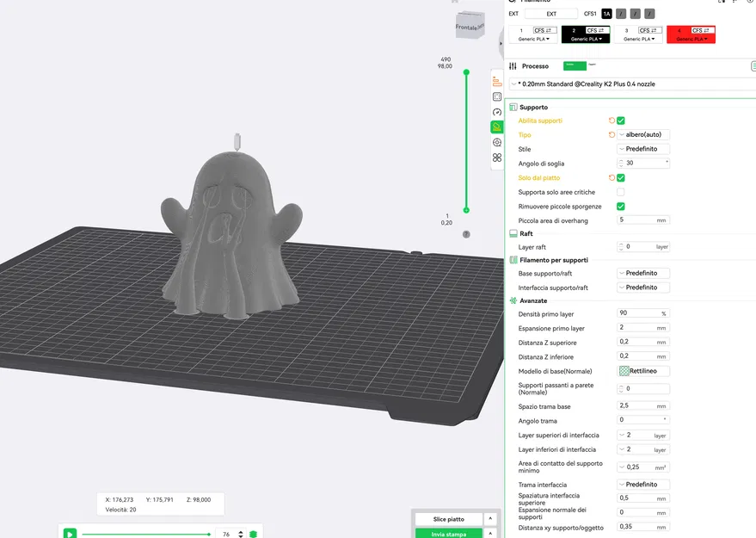Click the orange objects list icon

point(496,80)
